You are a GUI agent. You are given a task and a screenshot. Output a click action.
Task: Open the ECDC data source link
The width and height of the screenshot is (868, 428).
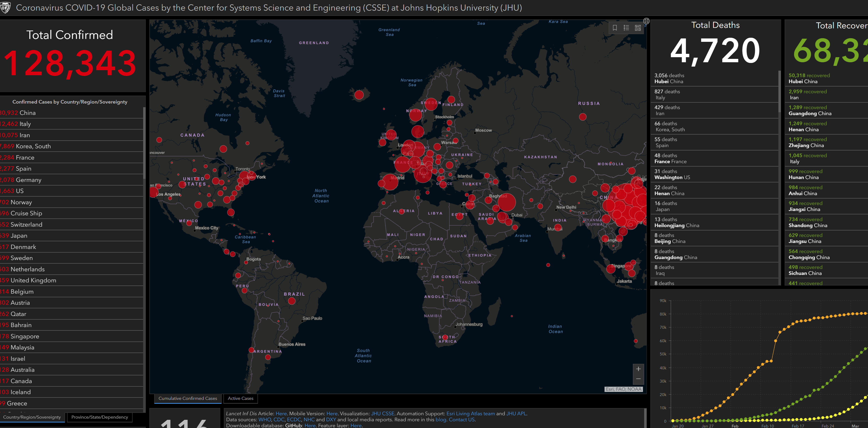(x=294, y=420)
